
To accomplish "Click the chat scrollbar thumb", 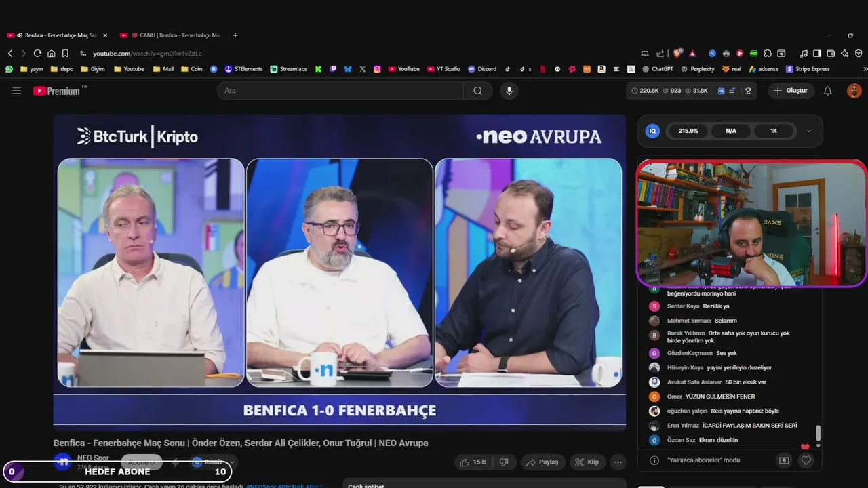I will click(x=818, y=432).
